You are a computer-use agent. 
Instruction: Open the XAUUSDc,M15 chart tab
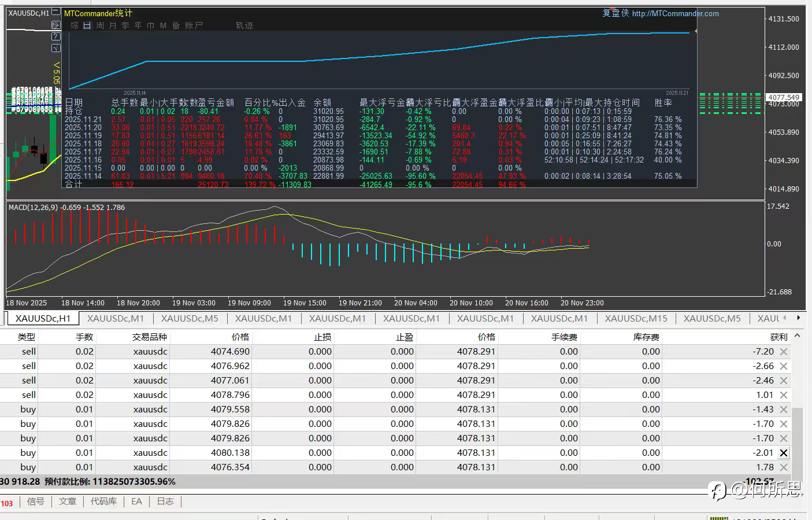[636, 318]
